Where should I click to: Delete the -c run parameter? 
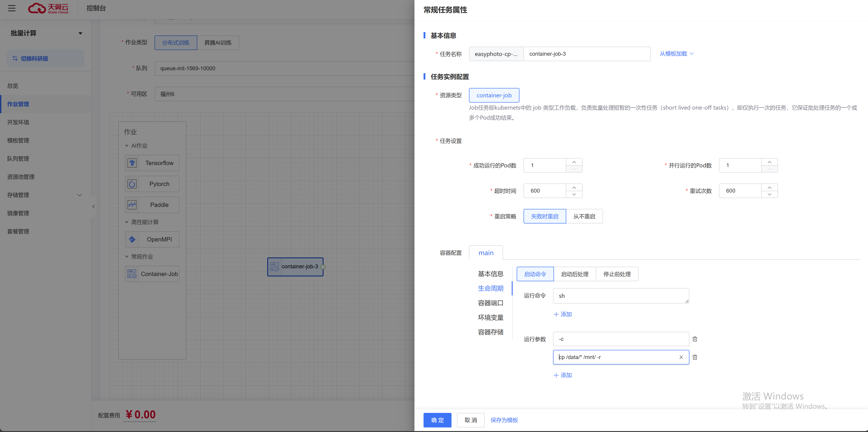pos(695,339)
